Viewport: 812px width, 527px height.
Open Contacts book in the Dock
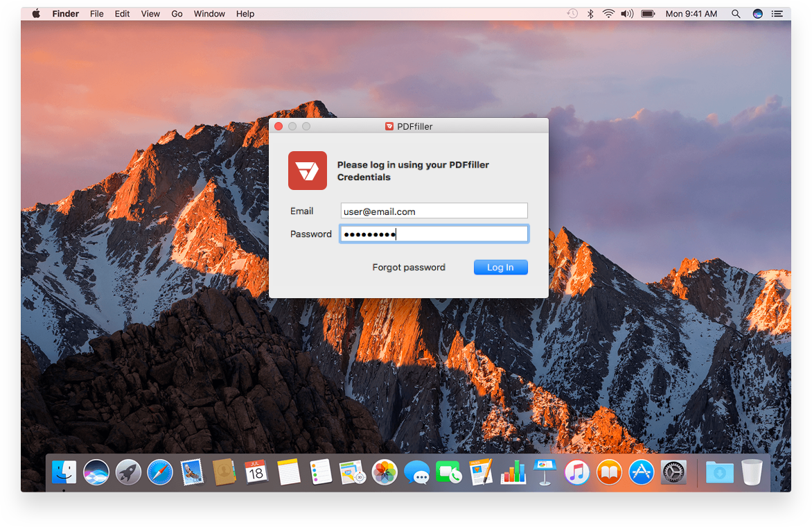point(224,473)
